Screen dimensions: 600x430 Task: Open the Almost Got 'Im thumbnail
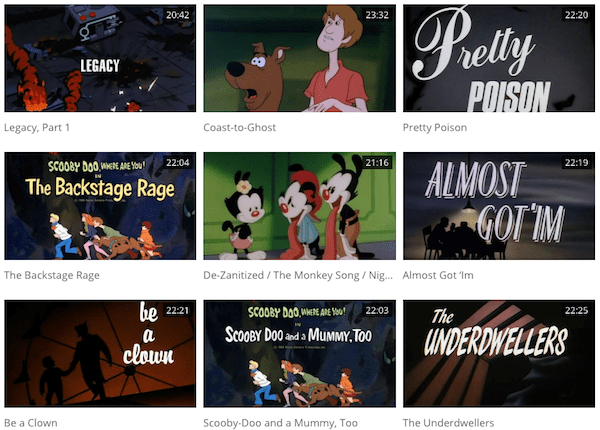(x=499, y=206)
